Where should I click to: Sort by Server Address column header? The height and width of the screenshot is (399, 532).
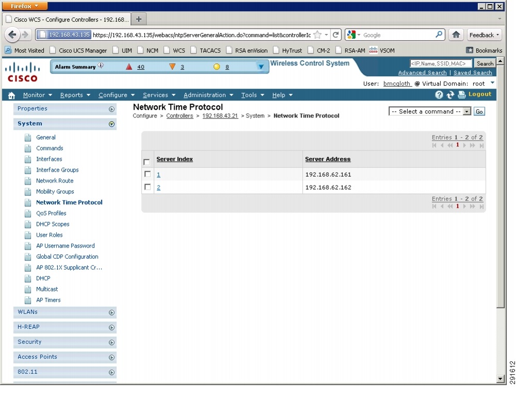(327, 159)
